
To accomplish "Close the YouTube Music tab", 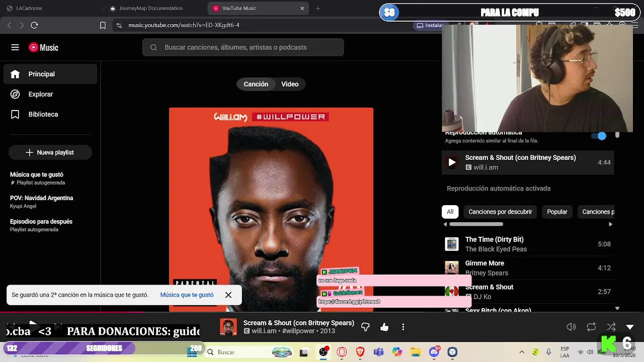I will (x=302, y=8).
